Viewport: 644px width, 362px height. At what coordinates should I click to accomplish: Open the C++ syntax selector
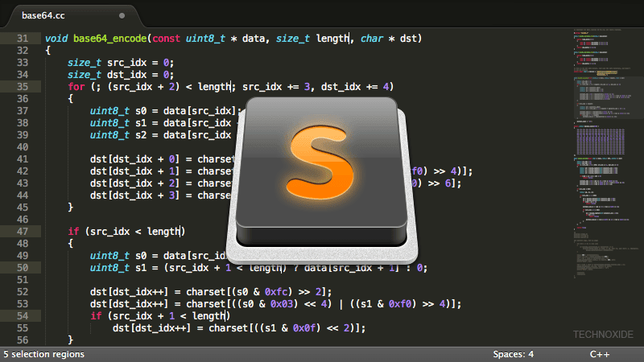(600, 354)
